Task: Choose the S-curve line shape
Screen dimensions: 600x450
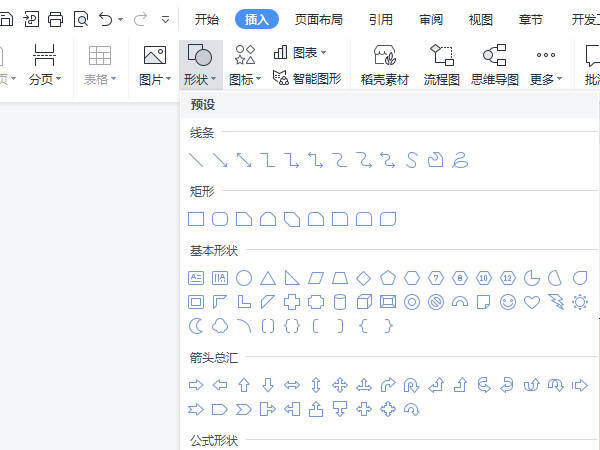Action: [412, 160]
